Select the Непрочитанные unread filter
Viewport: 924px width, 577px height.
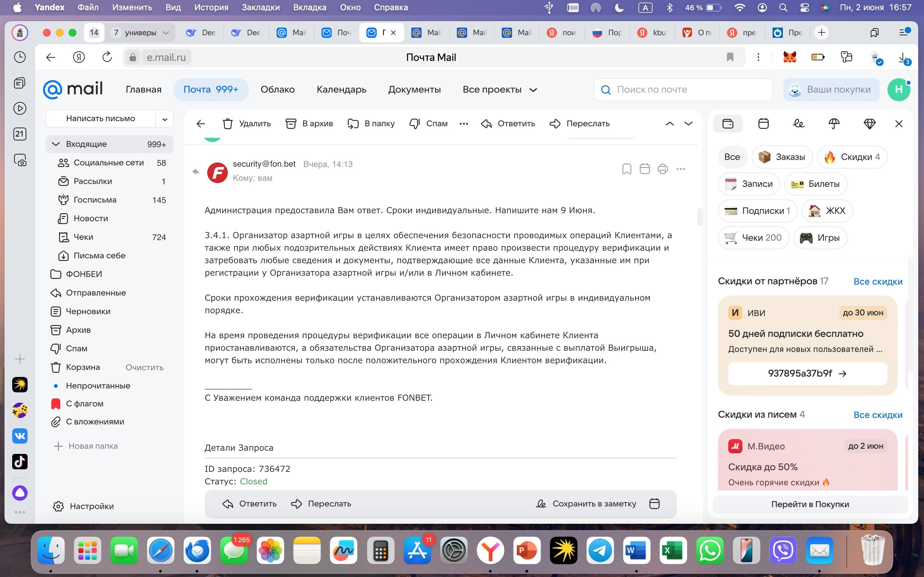[98, 385]
